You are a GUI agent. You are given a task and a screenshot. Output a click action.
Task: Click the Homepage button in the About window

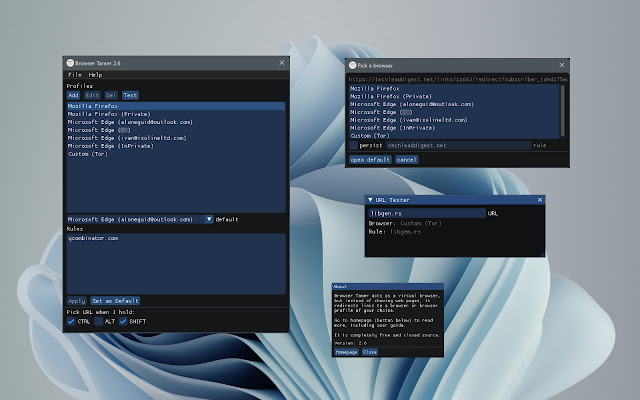coord(346,352)
